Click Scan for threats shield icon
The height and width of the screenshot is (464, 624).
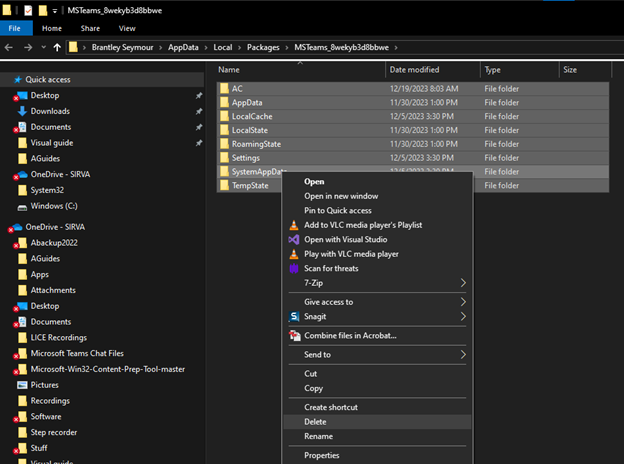(294, 269)
